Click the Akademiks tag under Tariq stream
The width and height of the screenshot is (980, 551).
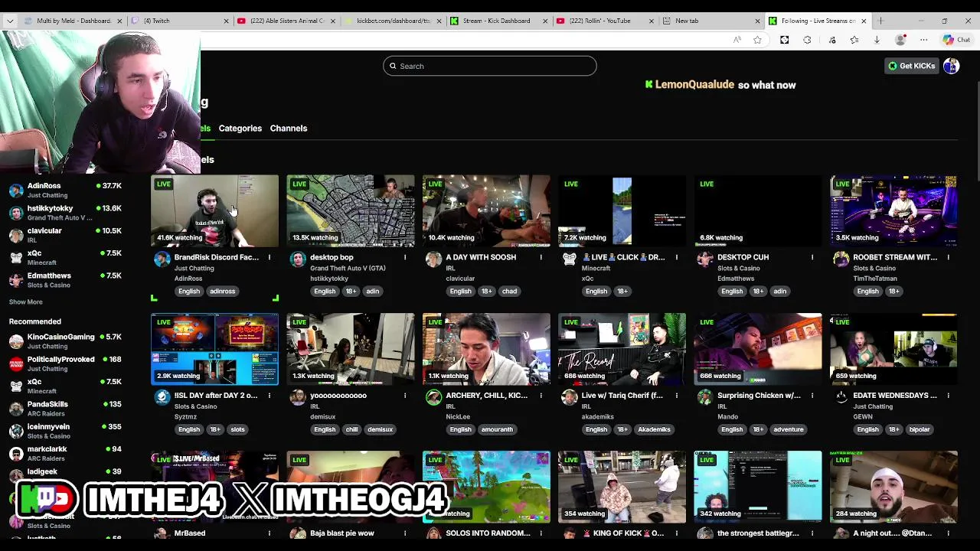point(654,429)
